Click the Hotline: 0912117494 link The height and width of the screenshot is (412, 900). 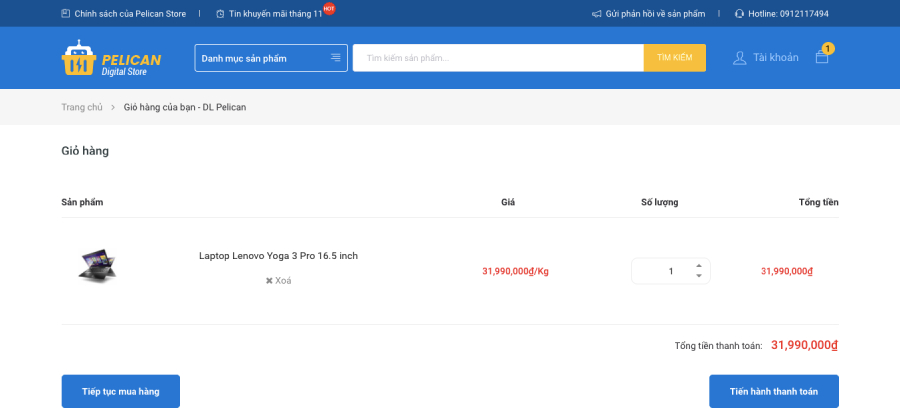point(789,14)
